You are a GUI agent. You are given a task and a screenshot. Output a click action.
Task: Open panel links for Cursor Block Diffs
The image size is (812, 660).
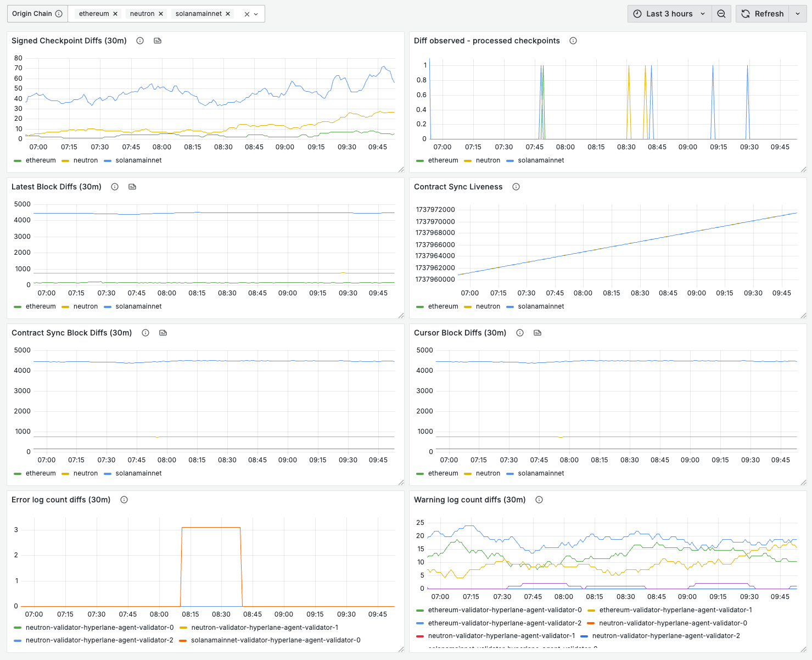pyautogui.click(x=537, y=333)
